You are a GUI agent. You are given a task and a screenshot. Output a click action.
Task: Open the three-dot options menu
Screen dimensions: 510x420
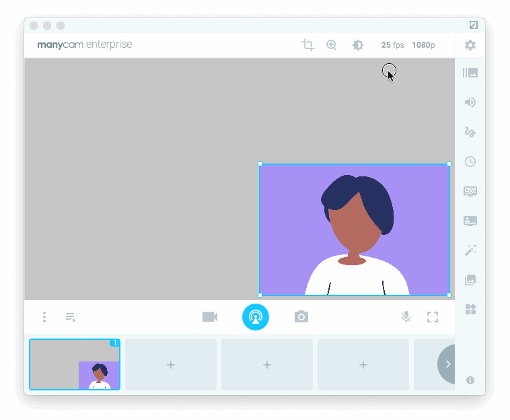[44, 317]
